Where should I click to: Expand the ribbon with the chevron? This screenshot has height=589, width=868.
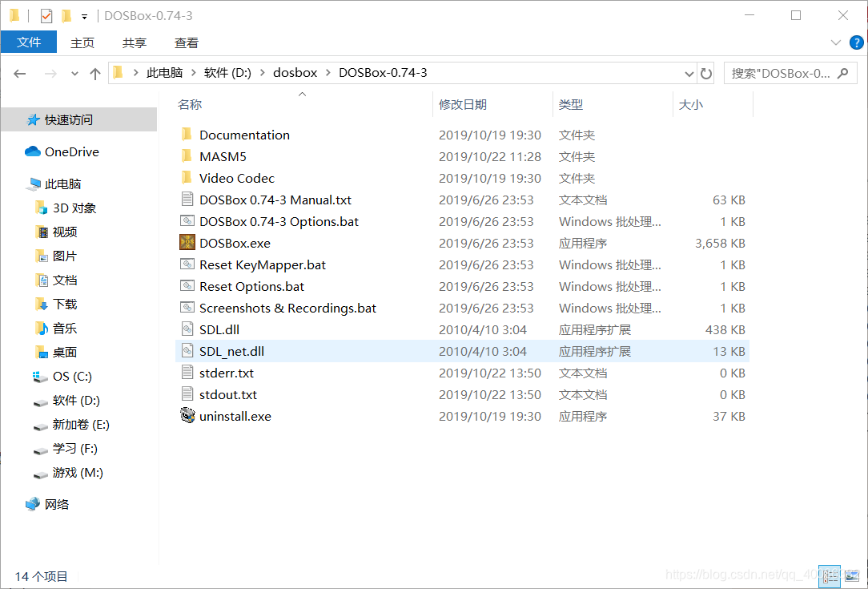pos(836,42)
